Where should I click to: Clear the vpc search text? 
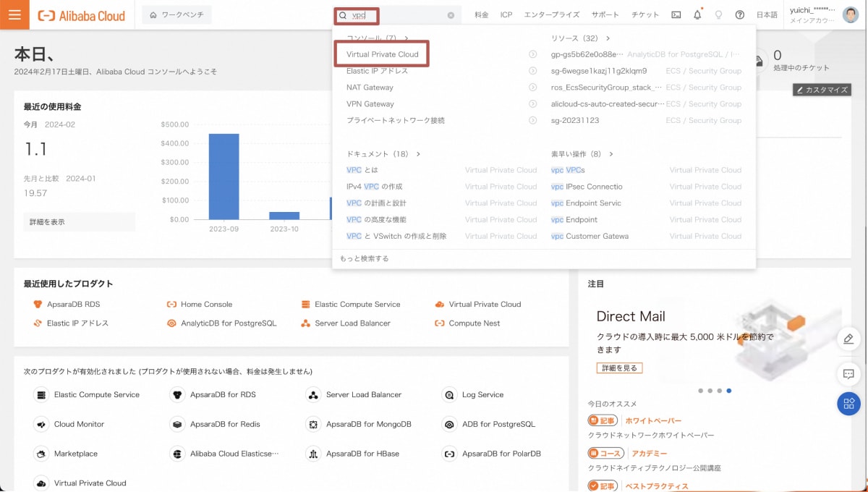[451, 14]
